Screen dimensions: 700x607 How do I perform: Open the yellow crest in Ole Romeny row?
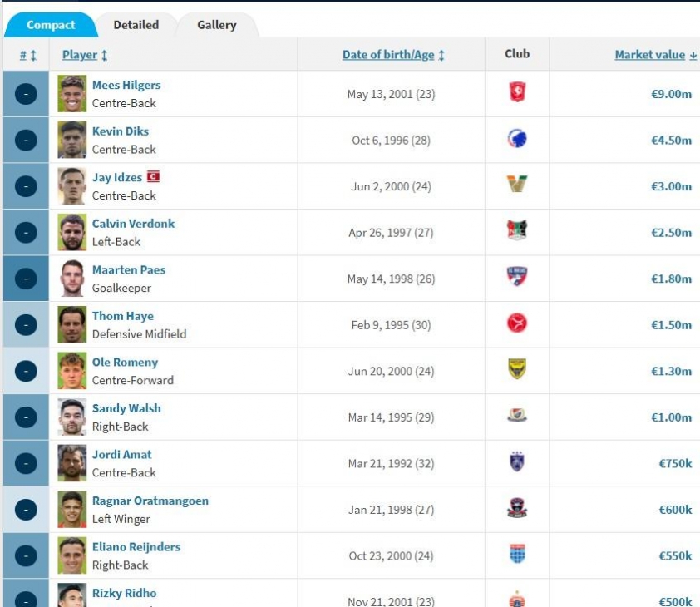pyautogui.click(x=517, y=369)
